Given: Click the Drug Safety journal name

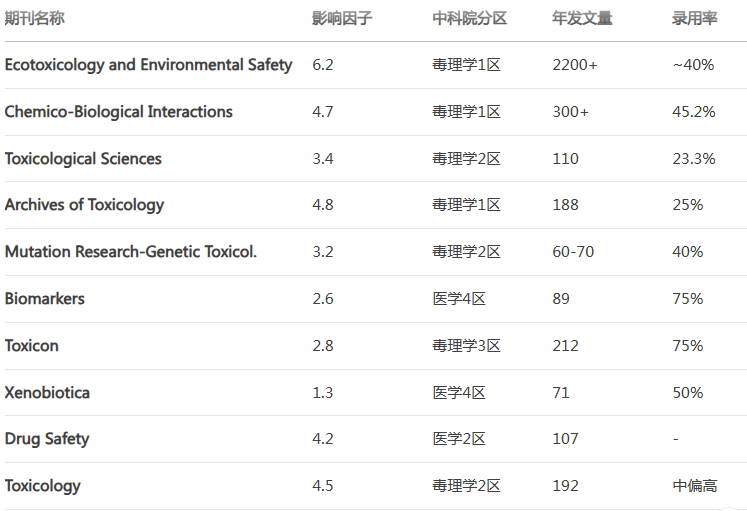Looking at the screenshot, I should click(47, 439).
